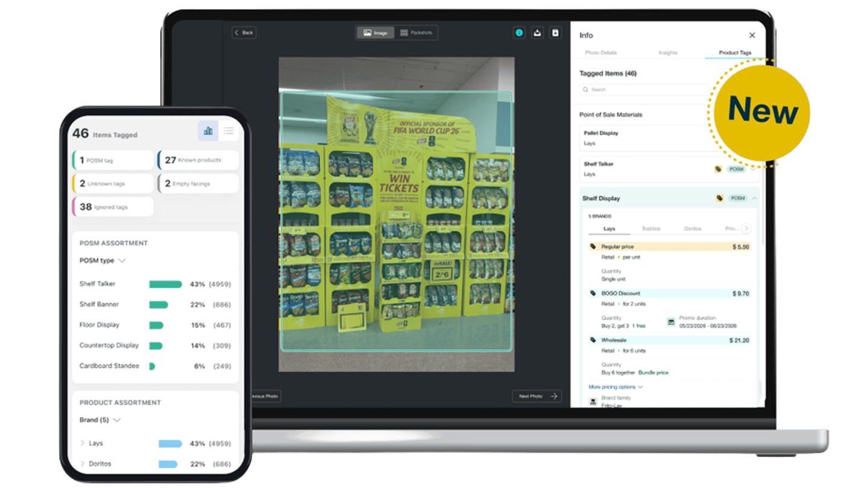Select the 1 POSM tag card
Viewport: 868px width, 488px height.
pos(113,160)
